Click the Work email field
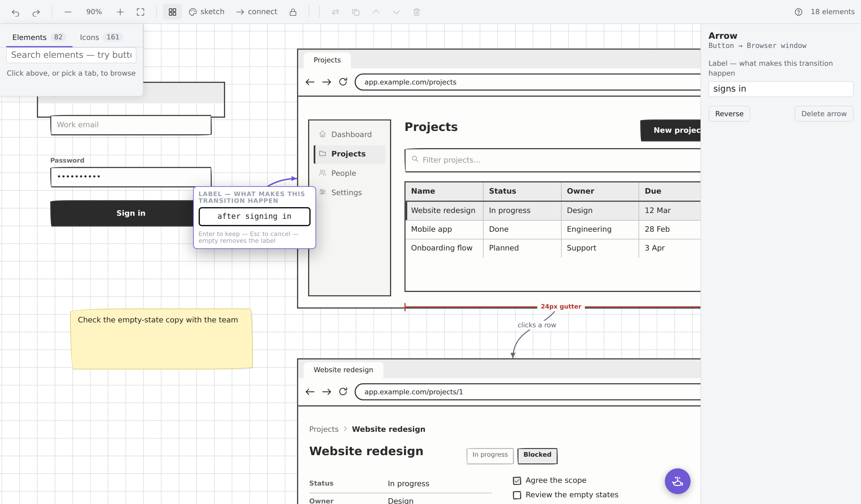This screenshot has width=861, height=504. 131,125
